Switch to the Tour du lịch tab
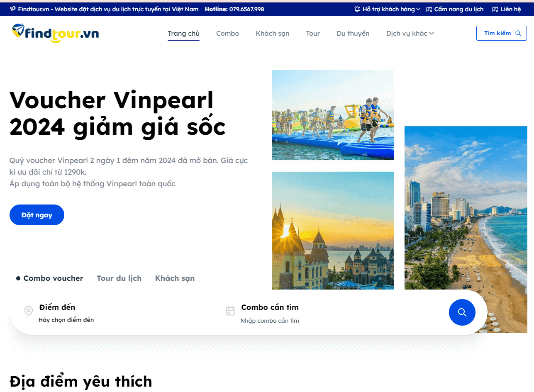 coord(119,278)
